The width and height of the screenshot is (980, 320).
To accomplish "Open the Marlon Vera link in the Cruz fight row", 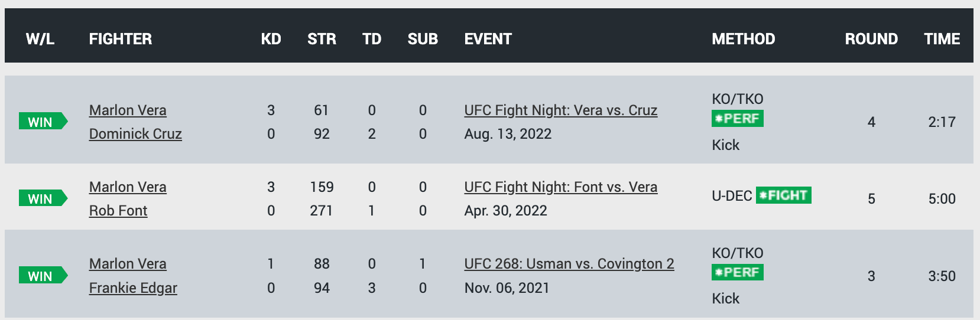I will (128, 110).
